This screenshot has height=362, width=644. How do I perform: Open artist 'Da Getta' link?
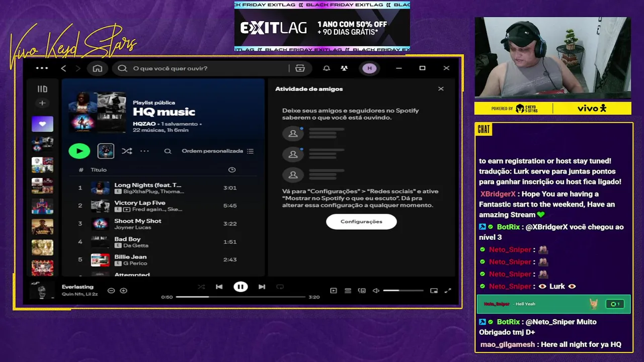pyautogui.click(x=136, y=245)
